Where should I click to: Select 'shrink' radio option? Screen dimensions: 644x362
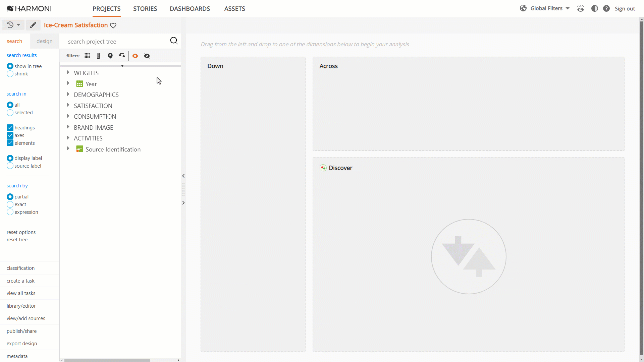coord(10,74)
